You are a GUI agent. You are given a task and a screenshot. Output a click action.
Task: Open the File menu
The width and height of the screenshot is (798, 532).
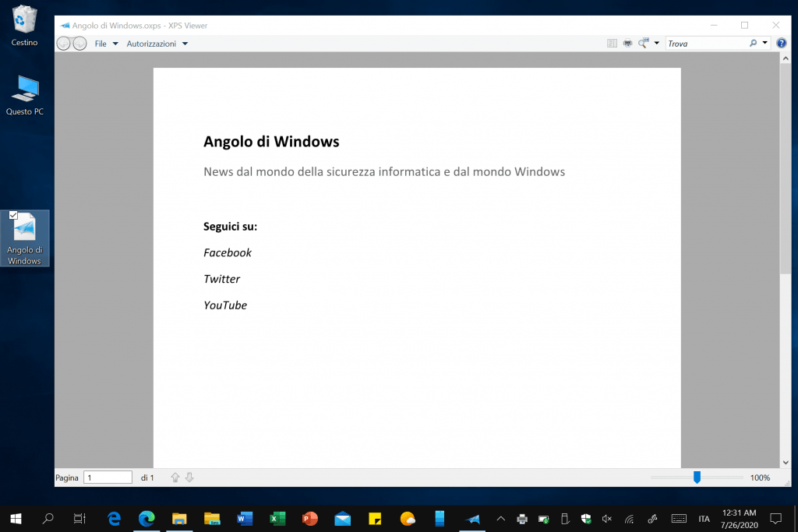pyautogui.click(x=106, y=44)
